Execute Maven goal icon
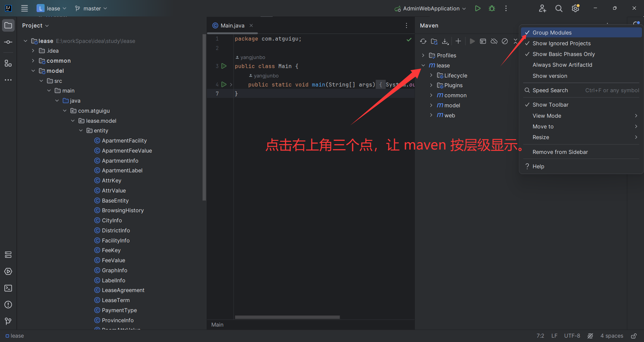 [x=483, y=41]
